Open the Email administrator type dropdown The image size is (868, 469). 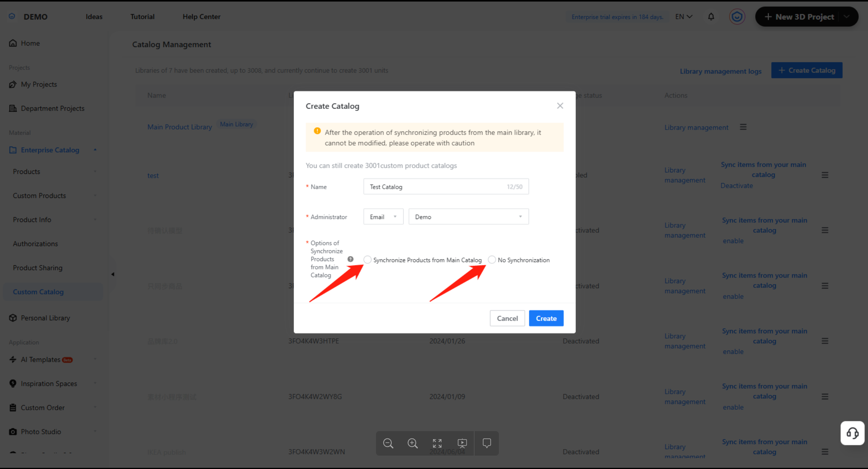point(383,217)
